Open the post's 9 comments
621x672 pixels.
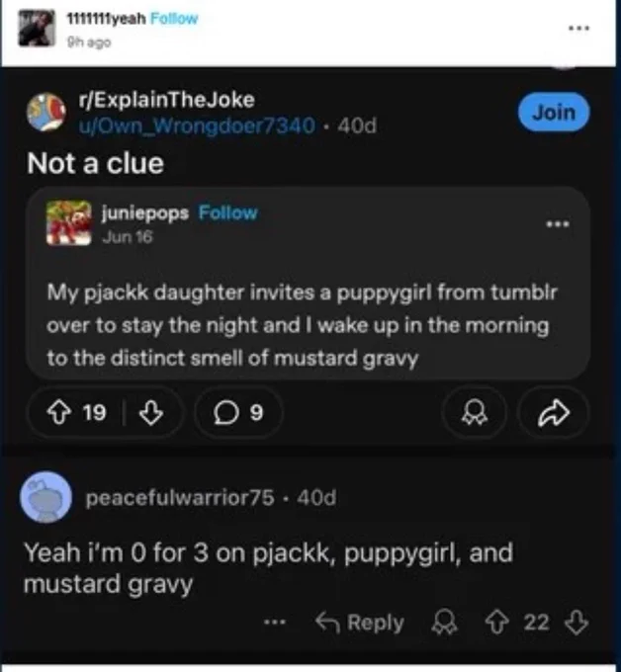tap(238, 412)
